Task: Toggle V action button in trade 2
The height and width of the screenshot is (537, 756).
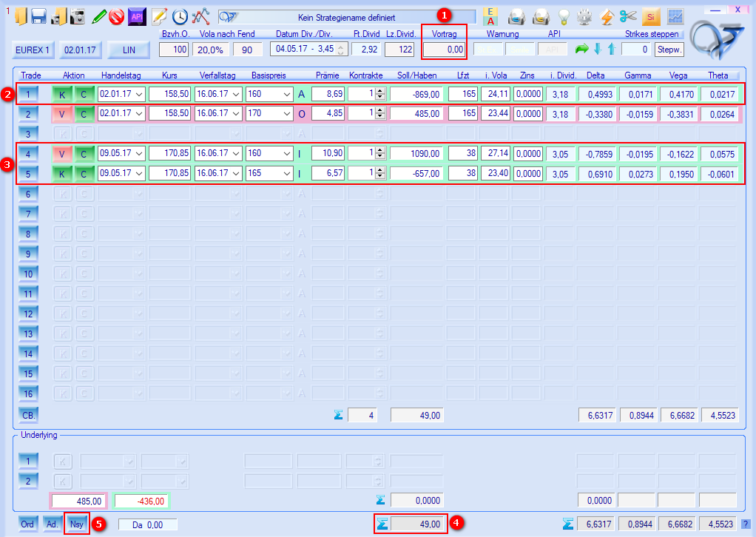Action: tap(62, 114)
